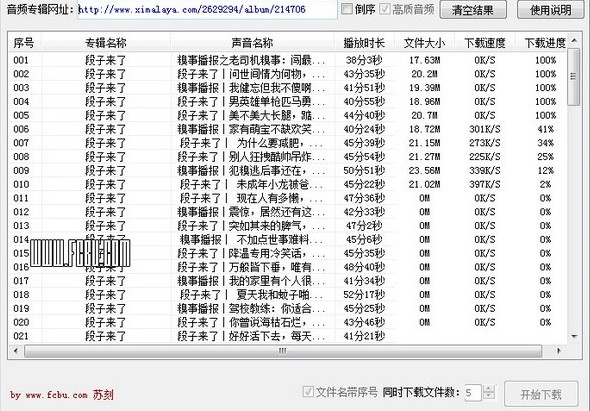Click duration 41分51秒 in row 003
Viewport: 590px width, 411px height.
(x=364, y=88)
